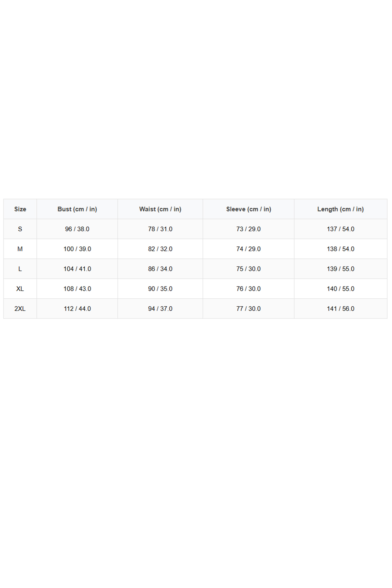Select bust value 112 / 44.0
This screenshot has height=588, width=392.
77,309
